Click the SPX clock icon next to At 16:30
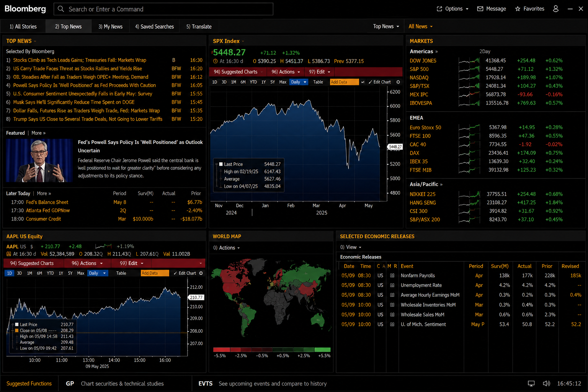The height and width of the screenshot is (392, 588). 216,61
